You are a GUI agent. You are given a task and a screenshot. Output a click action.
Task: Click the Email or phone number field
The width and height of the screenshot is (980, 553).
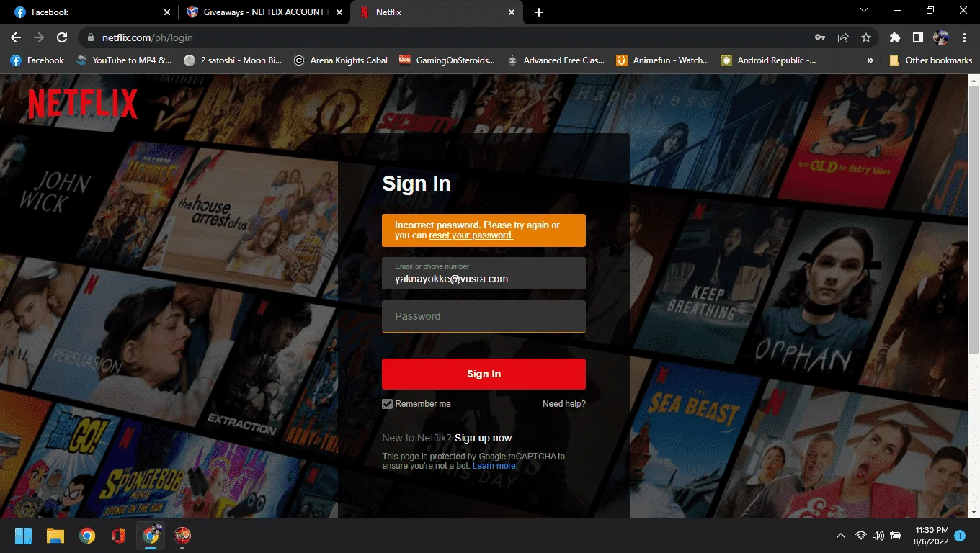tap(484, 274)
